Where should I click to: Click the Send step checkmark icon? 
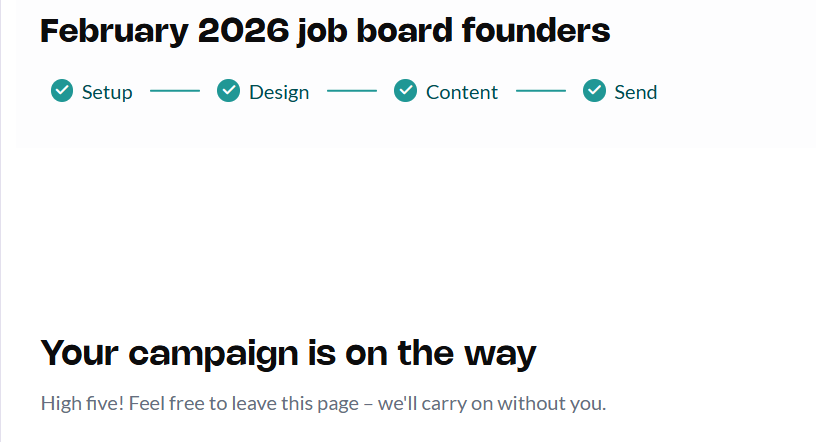coord(594,91)
